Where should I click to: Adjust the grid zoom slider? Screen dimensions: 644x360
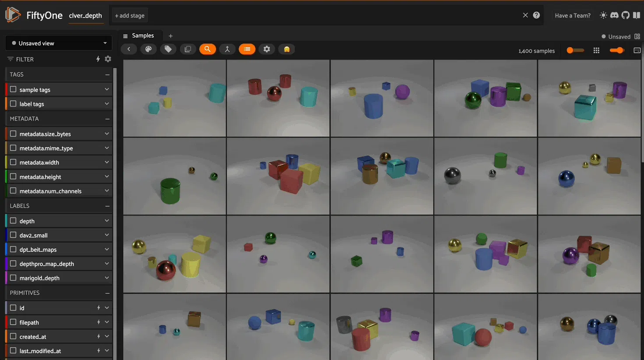(575, 50)
